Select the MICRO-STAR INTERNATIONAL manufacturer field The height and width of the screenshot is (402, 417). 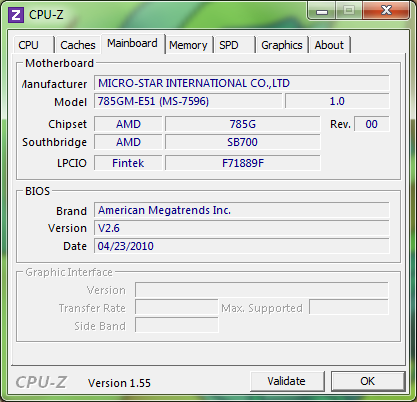(x=242, y=83)
